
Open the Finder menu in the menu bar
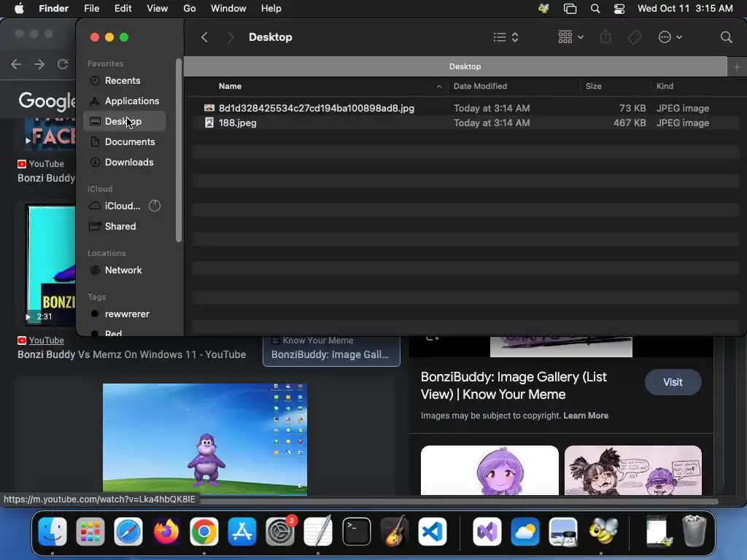(53, 9)
